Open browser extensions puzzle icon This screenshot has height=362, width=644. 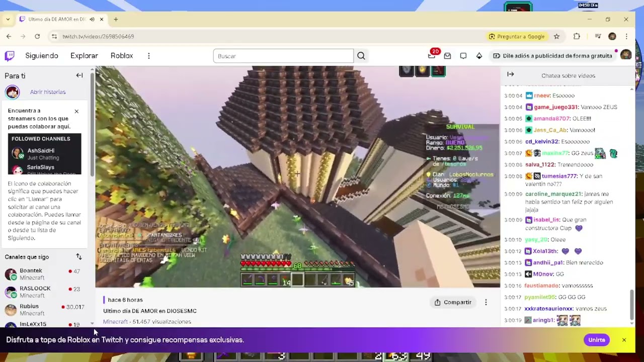click(x=577, y=36)
